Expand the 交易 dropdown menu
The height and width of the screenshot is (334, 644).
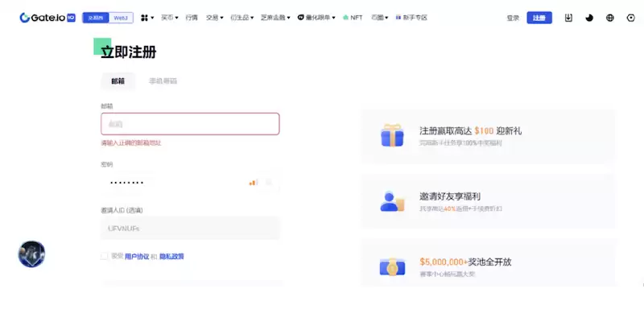point(214,17)
